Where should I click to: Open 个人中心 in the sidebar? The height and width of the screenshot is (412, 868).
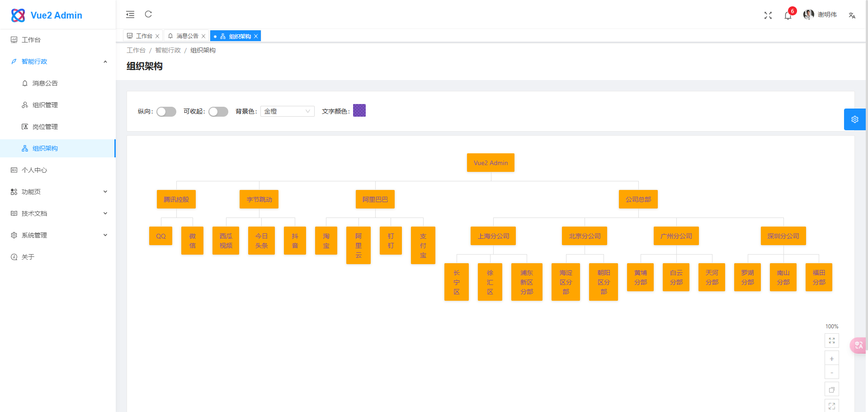tap(58, 170)
